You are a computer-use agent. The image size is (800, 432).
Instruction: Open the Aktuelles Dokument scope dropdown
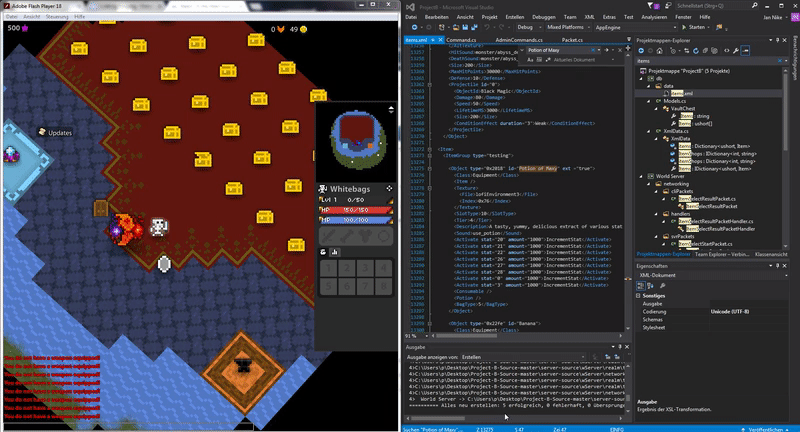(585, 60)
